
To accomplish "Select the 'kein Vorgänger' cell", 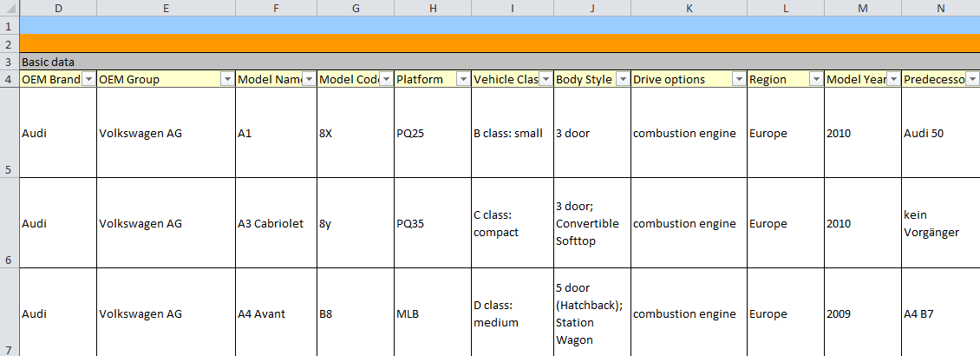I will [941, 223].
